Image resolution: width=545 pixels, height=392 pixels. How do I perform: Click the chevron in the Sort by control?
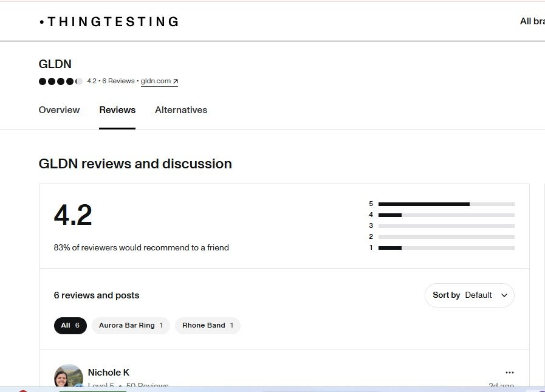coord(504,295)
